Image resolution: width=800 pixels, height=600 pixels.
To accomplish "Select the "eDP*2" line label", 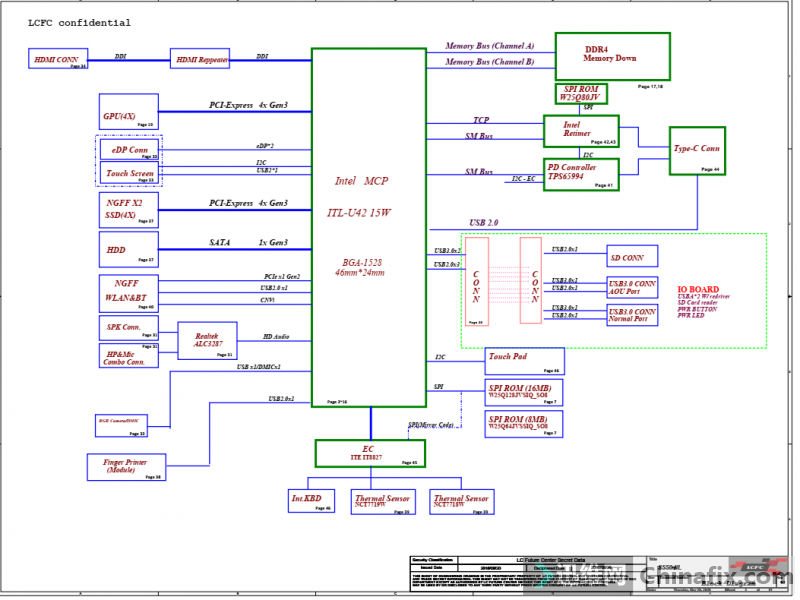I will tap(265, 146).
